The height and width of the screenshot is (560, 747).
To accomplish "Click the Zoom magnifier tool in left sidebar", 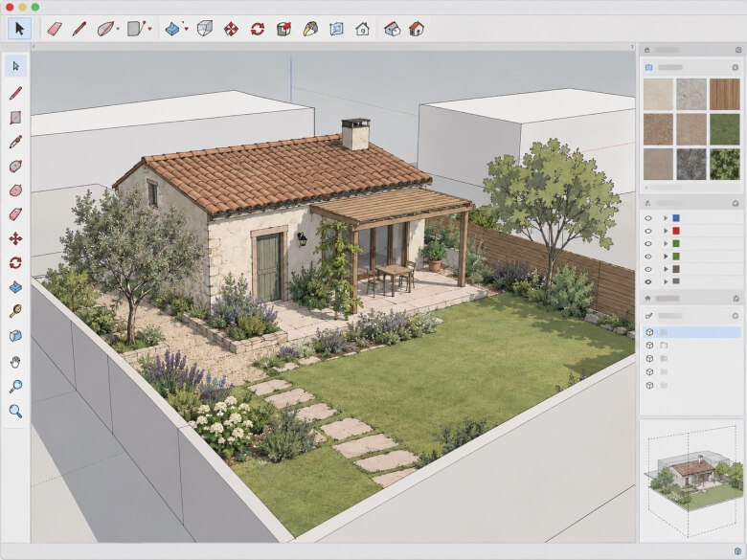I will click(x=15, y=411).
